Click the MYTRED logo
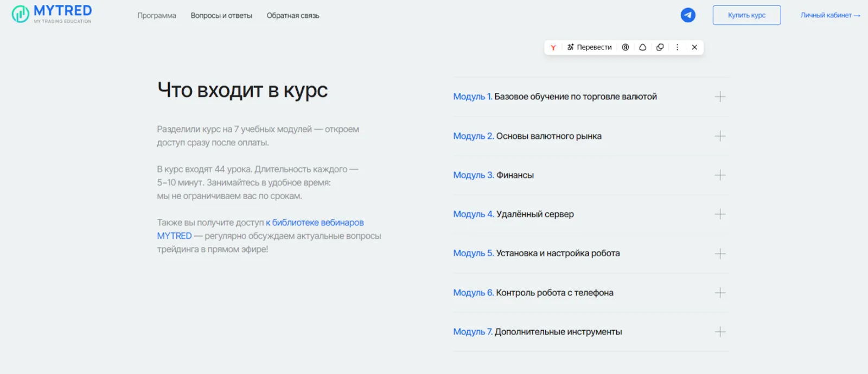Screen dimensions: 868x374 [x=52, y=14]
